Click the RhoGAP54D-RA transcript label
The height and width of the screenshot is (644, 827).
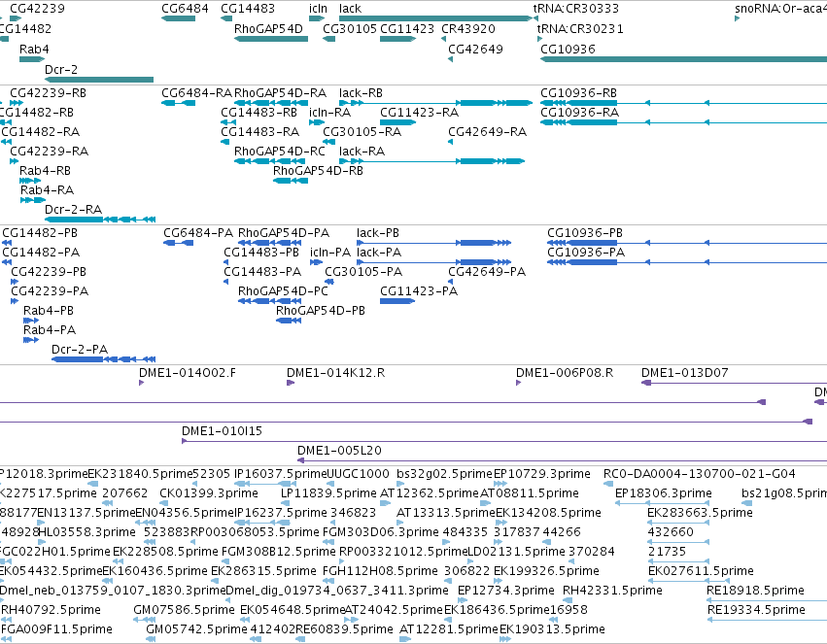point(280,93)
